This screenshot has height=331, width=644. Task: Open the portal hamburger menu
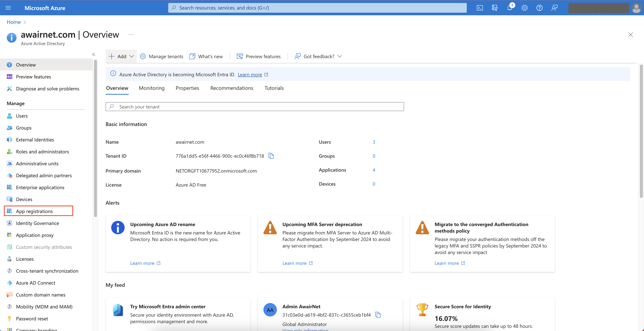8,8
